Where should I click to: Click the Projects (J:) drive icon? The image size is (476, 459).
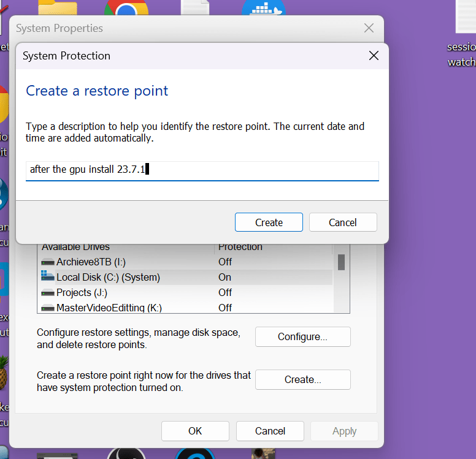[48, 293]
